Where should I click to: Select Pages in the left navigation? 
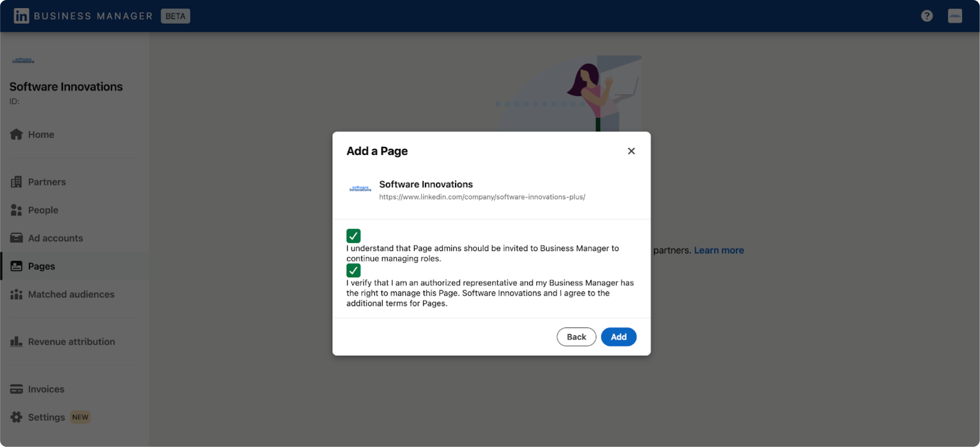tap(41, 266)
